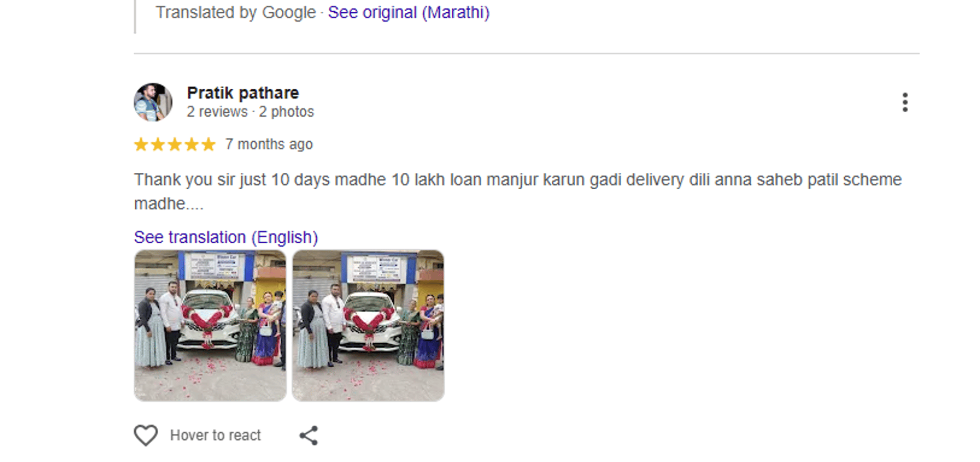The height and width of the screenshot is (462, 980).
Task: Click the fifth gold rating star
Action: [x=208, y=144]
